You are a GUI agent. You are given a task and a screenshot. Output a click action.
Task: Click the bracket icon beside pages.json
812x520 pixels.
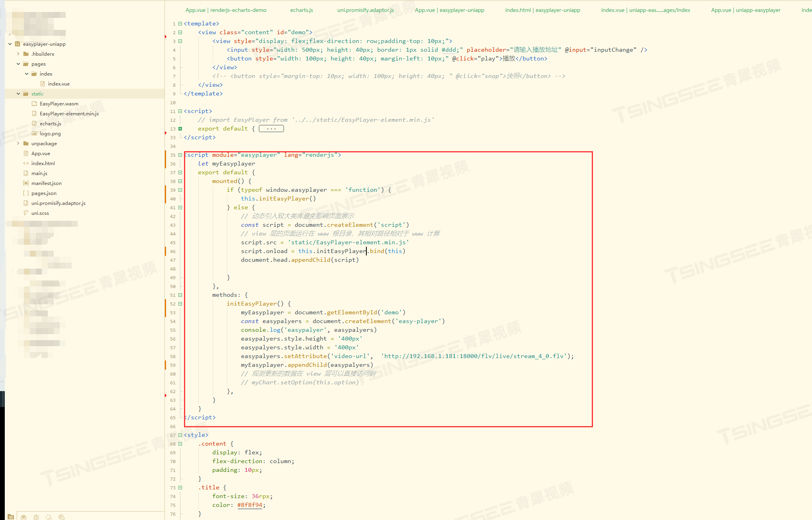tap(26, 193)
